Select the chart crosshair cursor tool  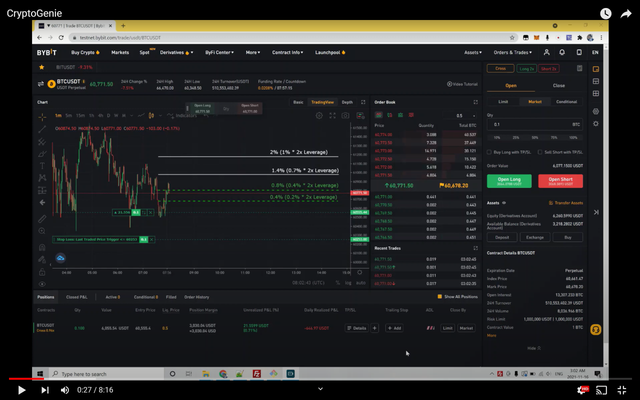click(42, 118)
